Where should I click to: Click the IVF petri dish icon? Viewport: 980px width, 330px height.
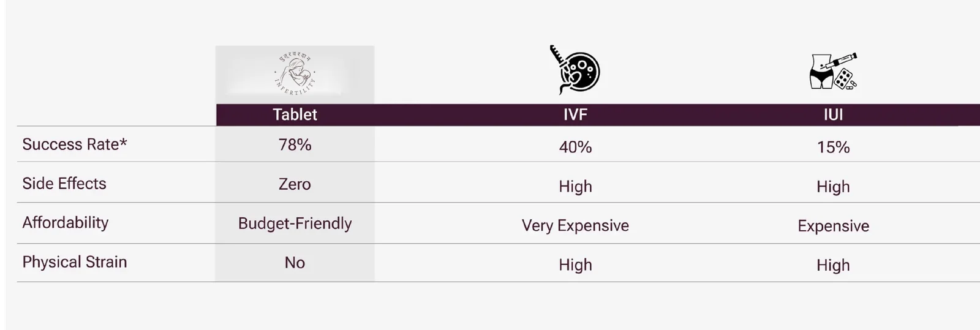(x=575, y=70)
